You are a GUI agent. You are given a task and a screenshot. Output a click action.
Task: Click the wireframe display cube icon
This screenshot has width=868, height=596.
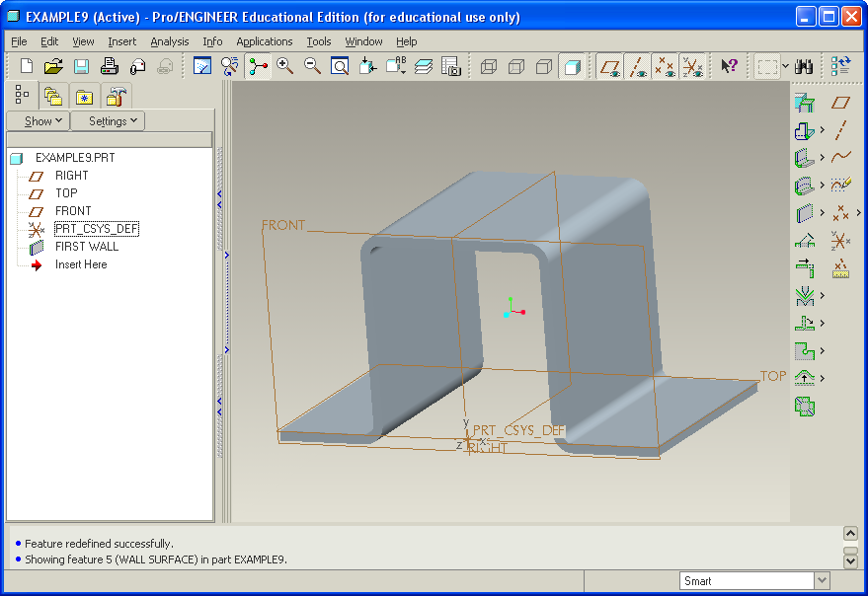(488, 66)
